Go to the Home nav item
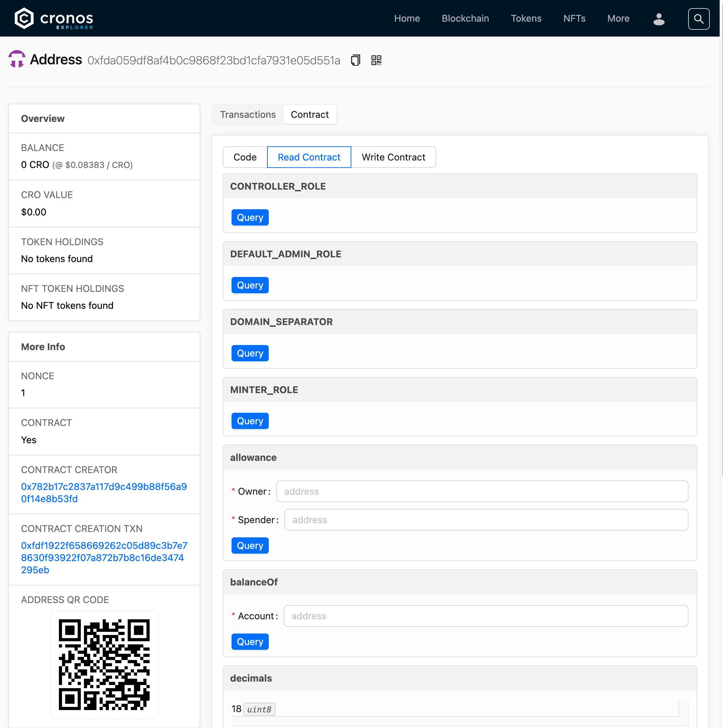Viewport: 723px width, 728px height. [407, 19]
